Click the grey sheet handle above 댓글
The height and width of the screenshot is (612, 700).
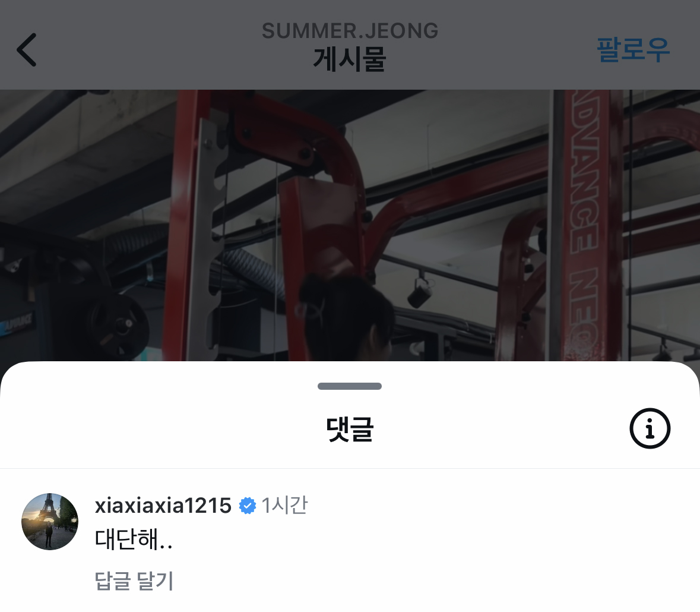tap(350, 386)
